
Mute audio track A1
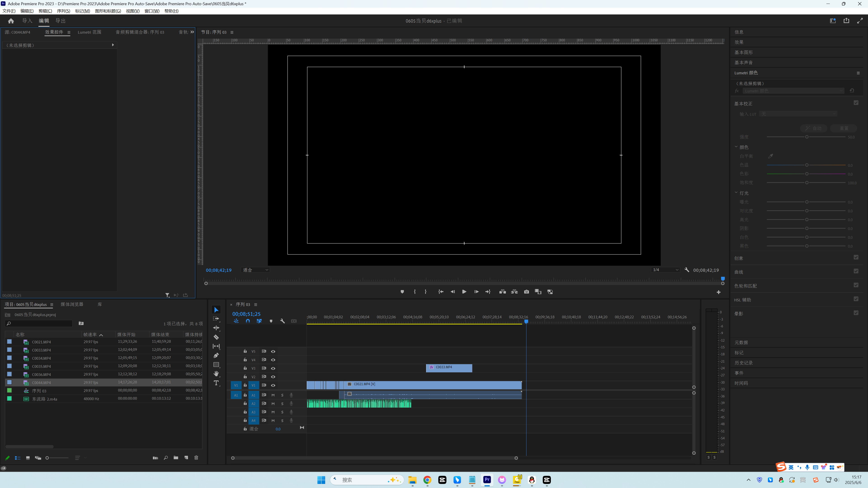[x=273, y=395]
